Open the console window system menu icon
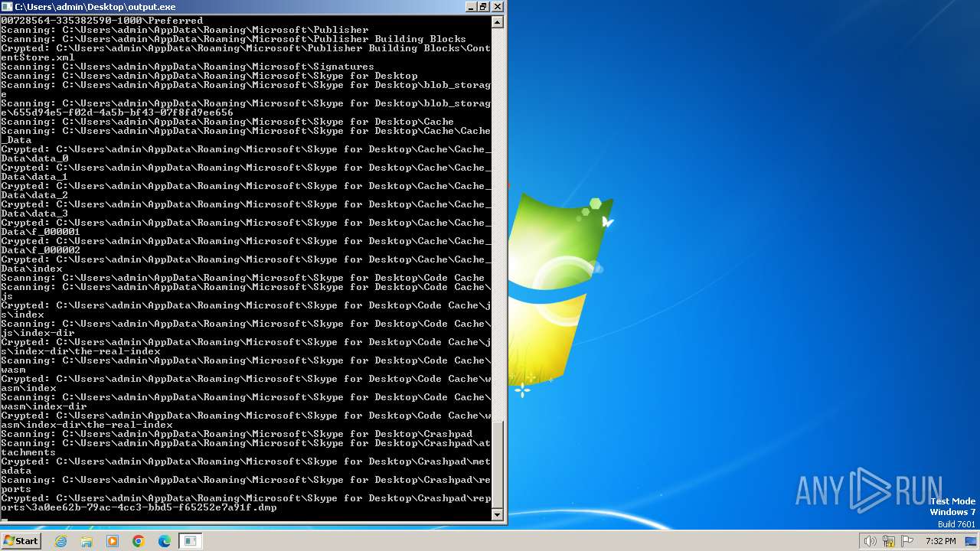 point(7,7)
